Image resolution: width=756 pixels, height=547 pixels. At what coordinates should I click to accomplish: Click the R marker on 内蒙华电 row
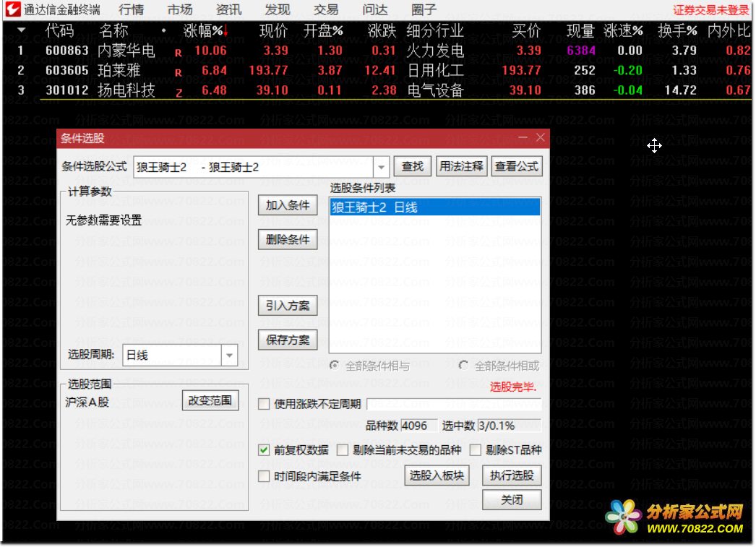click(x=179, y=53)
